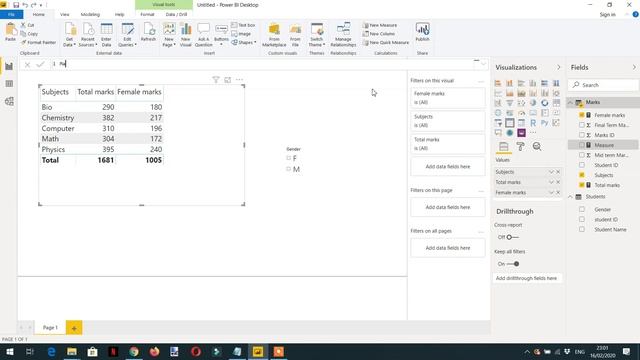
Task: Toggle the Keep all filters switch
Action: coord(513,264)
